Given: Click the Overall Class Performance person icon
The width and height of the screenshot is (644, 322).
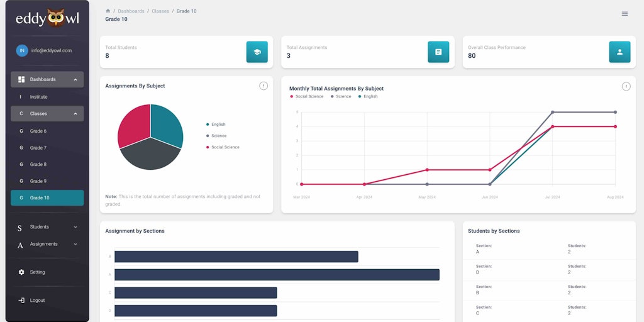Looking at the screenshot, I should pyautogui.click(x=619, y=52).
